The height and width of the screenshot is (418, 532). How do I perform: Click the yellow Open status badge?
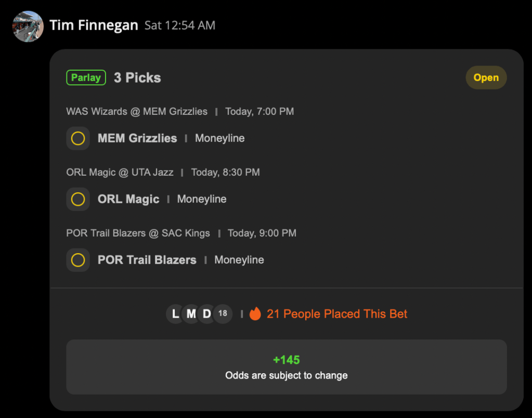(486, 77)
